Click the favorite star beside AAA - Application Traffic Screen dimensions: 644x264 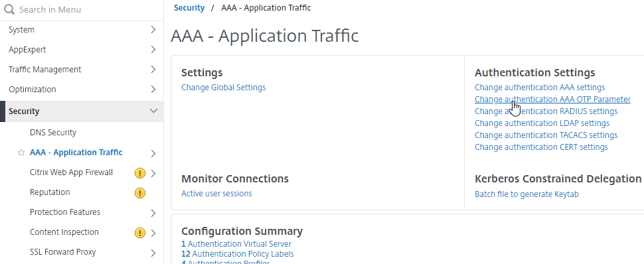(21, 153)
